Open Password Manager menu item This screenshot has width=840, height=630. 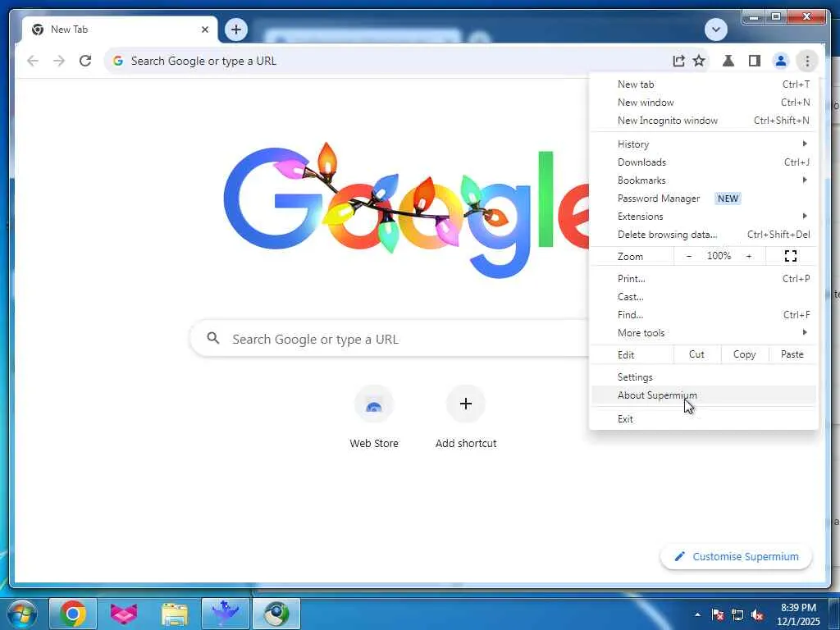pyautogui.click(x=703, y=199)
